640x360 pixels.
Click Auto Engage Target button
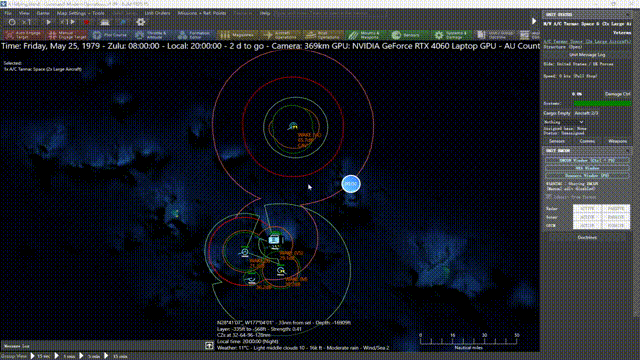pyautogui.click(x=24, y=35)
